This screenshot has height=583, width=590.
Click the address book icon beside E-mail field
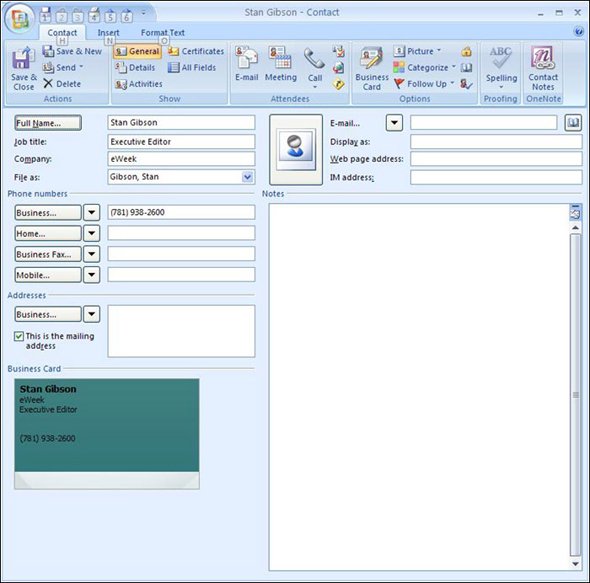[573, 123]
